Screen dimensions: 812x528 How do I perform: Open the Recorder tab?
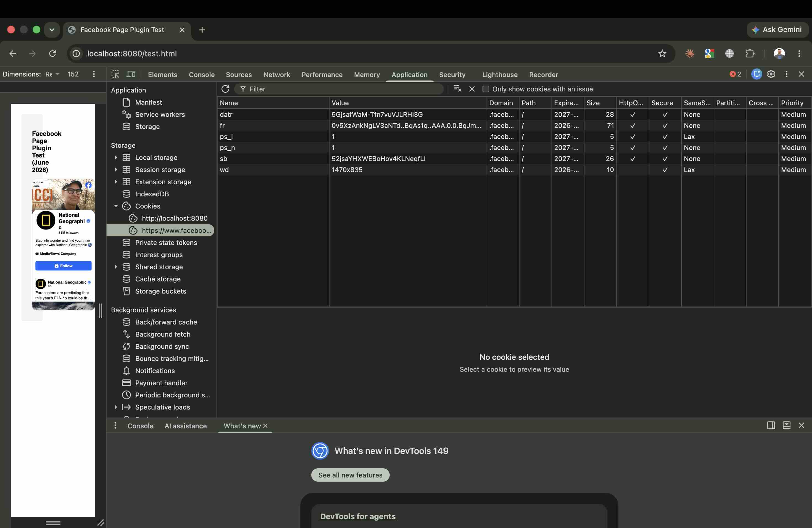[544, 75]
